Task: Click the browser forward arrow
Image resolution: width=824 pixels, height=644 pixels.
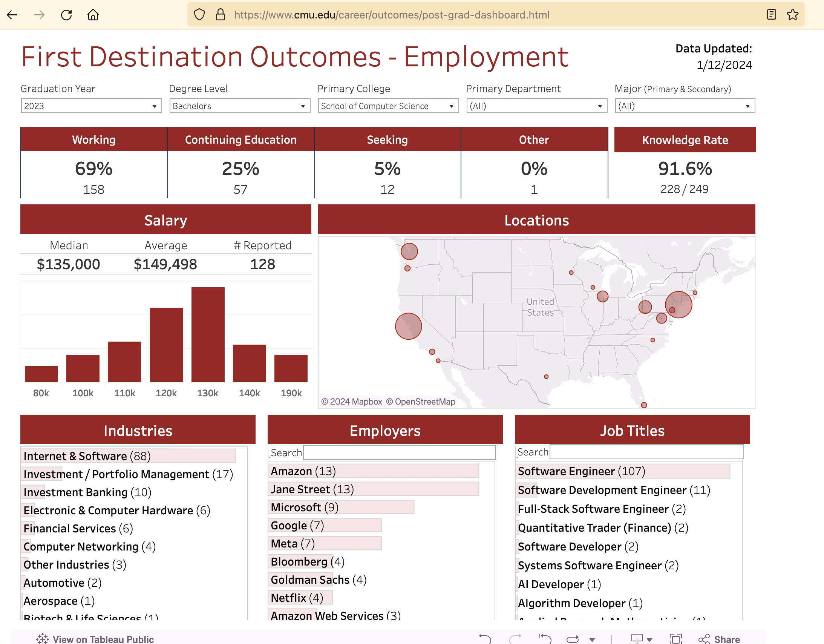Action: (39, 15)
